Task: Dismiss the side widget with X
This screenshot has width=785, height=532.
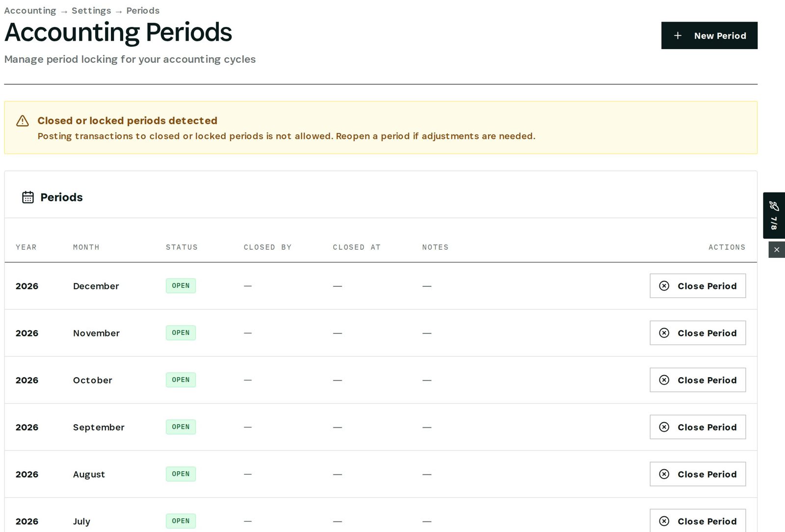Action: click(x=777, y=250)
